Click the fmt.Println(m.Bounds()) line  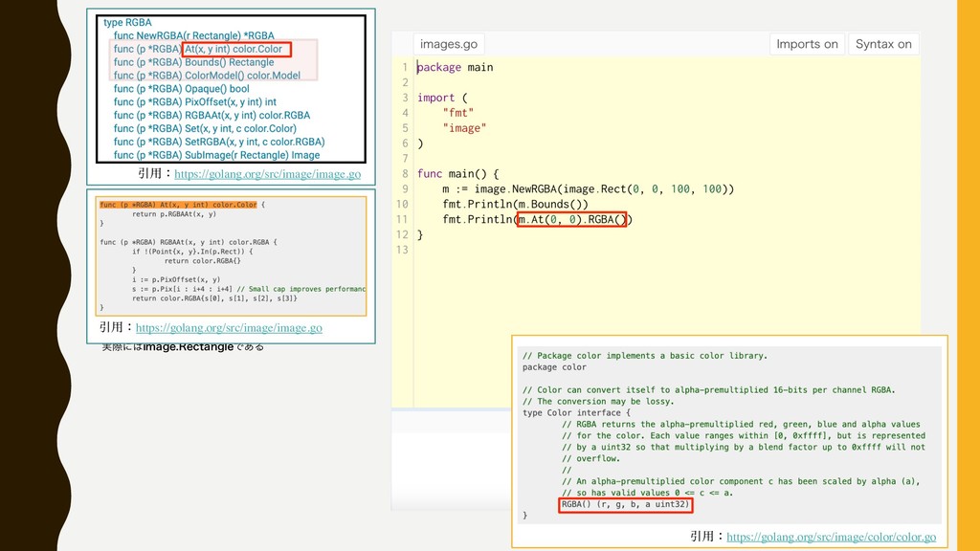(x=515, y=205)
